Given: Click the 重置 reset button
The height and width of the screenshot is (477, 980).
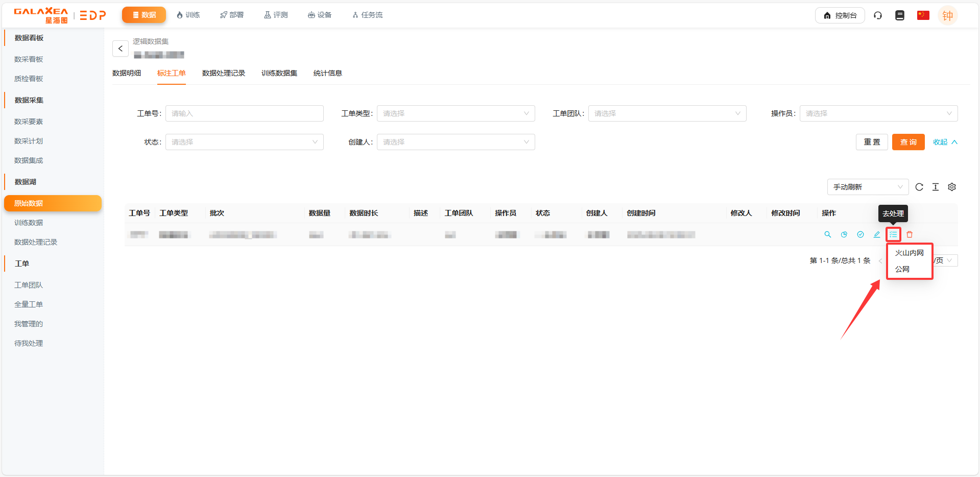Looking at the screenshot, I should (871, 142).
